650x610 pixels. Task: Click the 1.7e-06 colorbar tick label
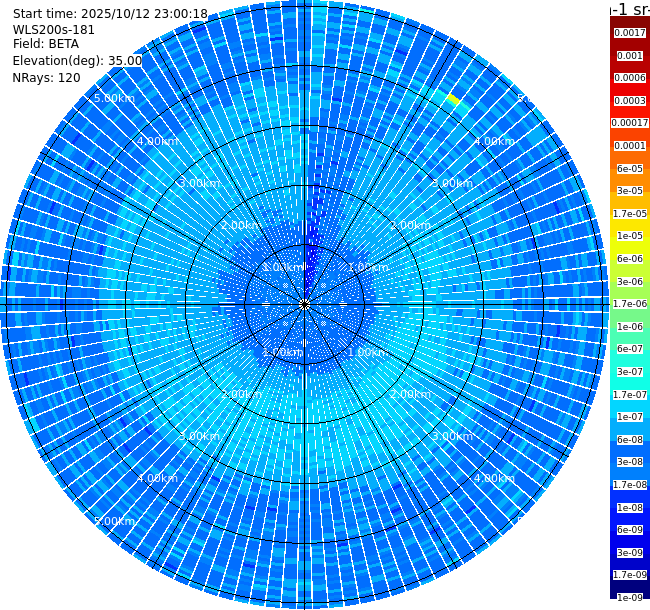630,304
